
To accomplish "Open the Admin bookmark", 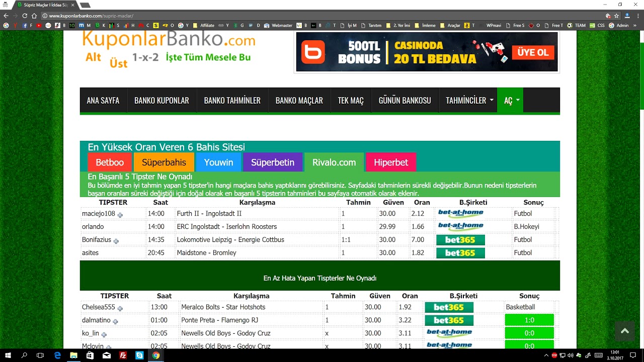I will pos(619,25).
